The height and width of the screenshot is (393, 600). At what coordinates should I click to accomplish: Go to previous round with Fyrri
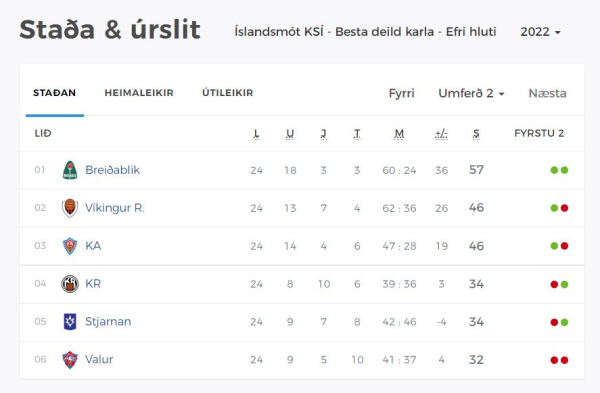coord(401,93)
